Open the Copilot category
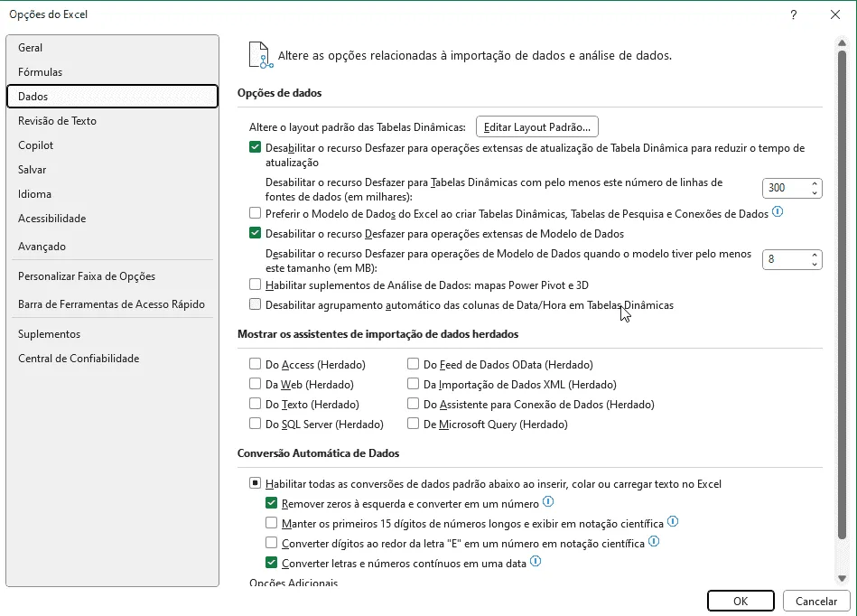 pos(112,145)
